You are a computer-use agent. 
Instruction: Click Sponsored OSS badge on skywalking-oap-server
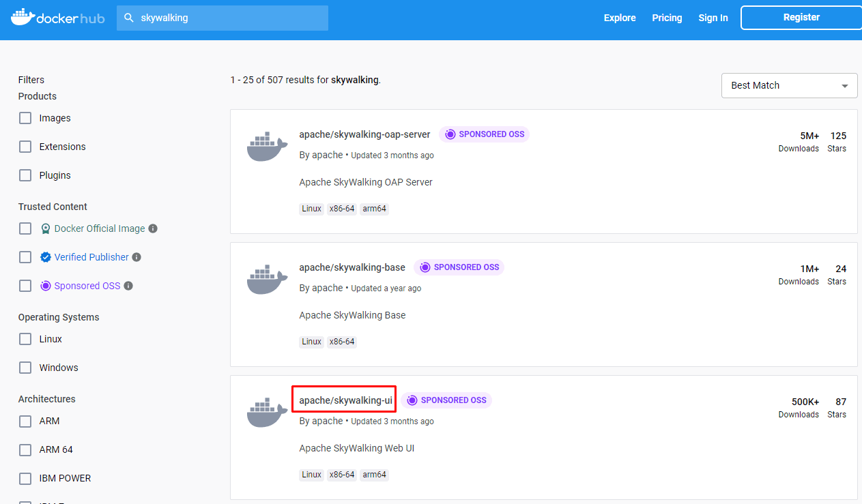tap(484, 134)
